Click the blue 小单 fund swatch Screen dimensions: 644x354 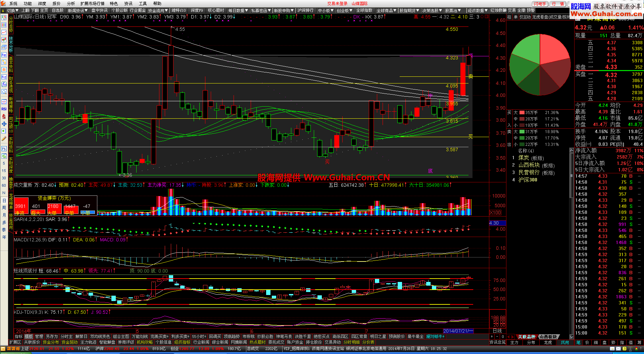88,213
